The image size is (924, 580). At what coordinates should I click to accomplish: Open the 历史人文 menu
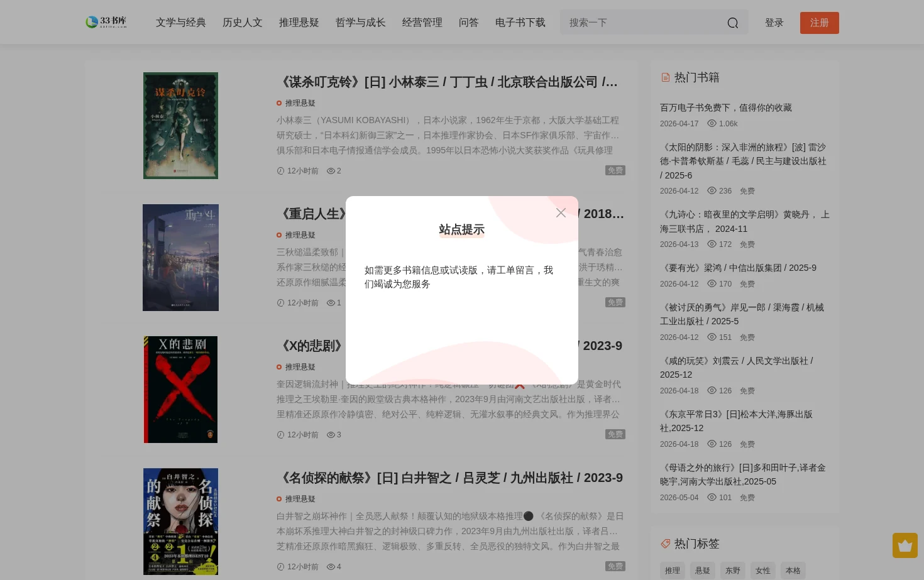tap(243, 23)
